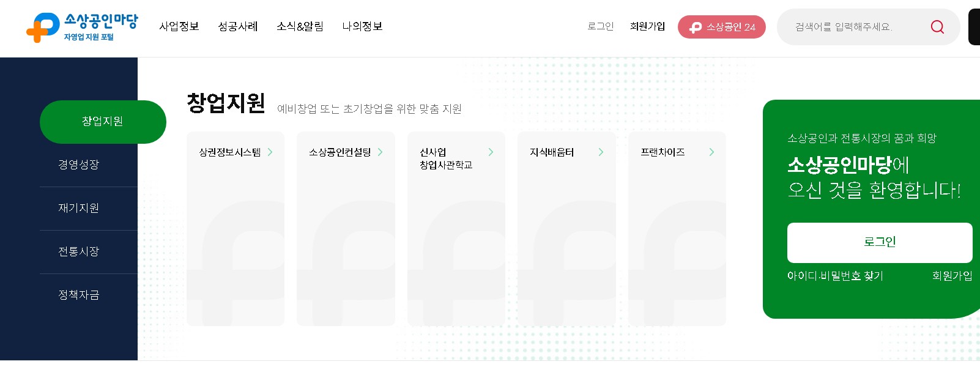
Task: Click the arrow icon on 상권정보시스템 card
Action: pos(272,152)
